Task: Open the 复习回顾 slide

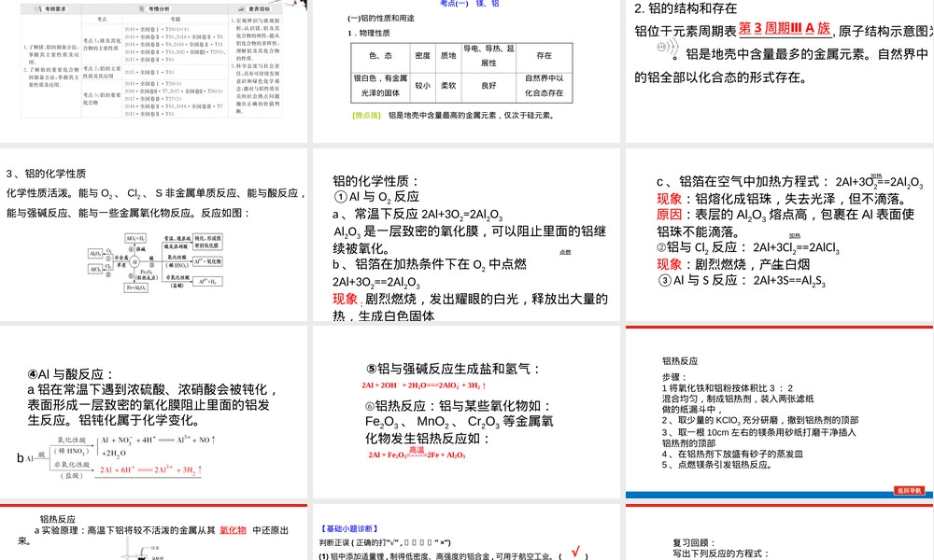Action: 780,532
